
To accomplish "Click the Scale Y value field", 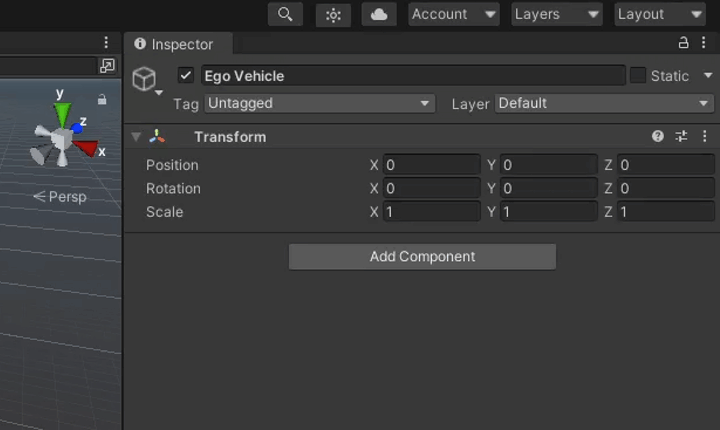I will click(549, 212).
